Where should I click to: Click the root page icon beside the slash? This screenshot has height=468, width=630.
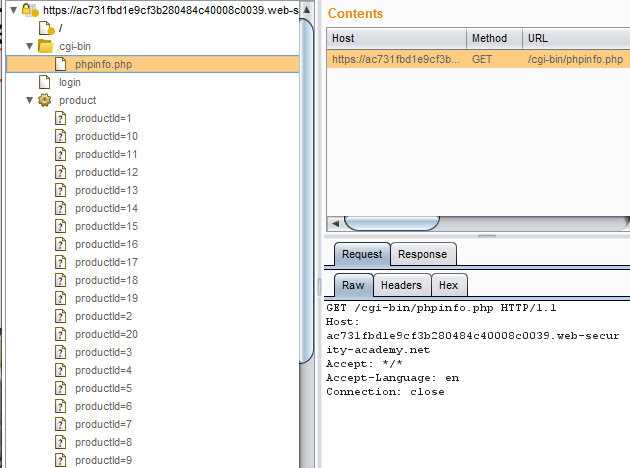46,28
